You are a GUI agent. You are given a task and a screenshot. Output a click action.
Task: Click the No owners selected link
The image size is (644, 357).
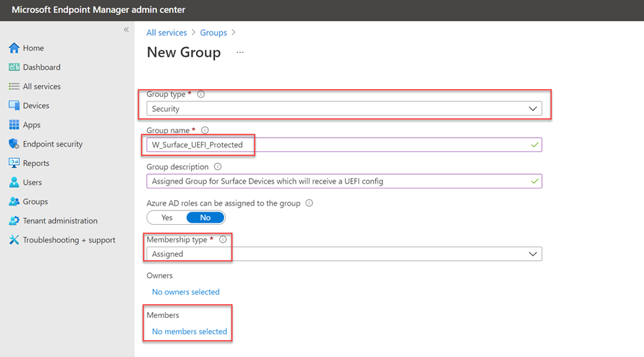186,292
